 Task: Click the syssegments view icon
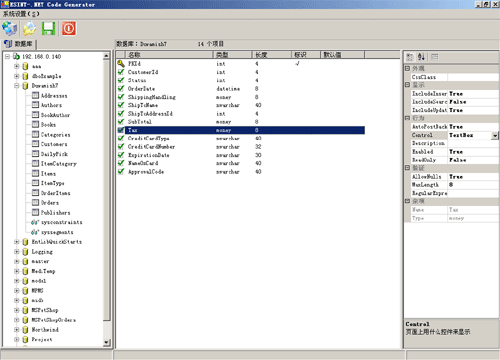35,232
